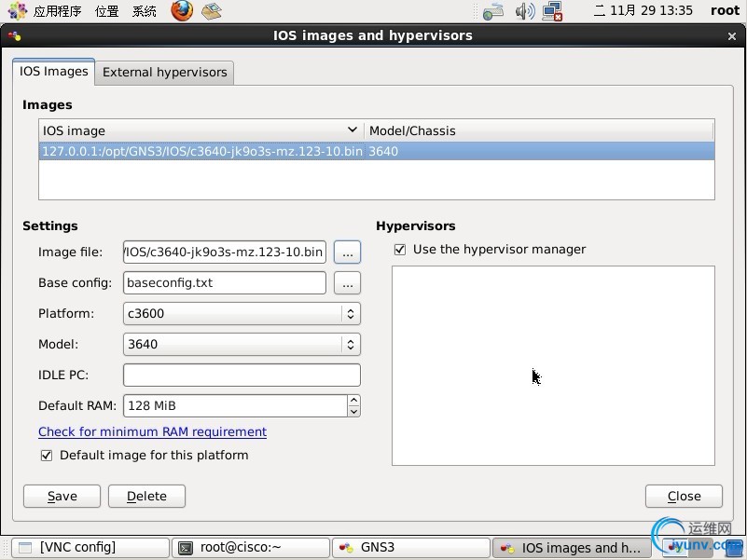Image resolution: width=747 pixels, height=560 pixels.
Task: Click the volume speaker icon in tray
Action: click(x=525, y=11)
